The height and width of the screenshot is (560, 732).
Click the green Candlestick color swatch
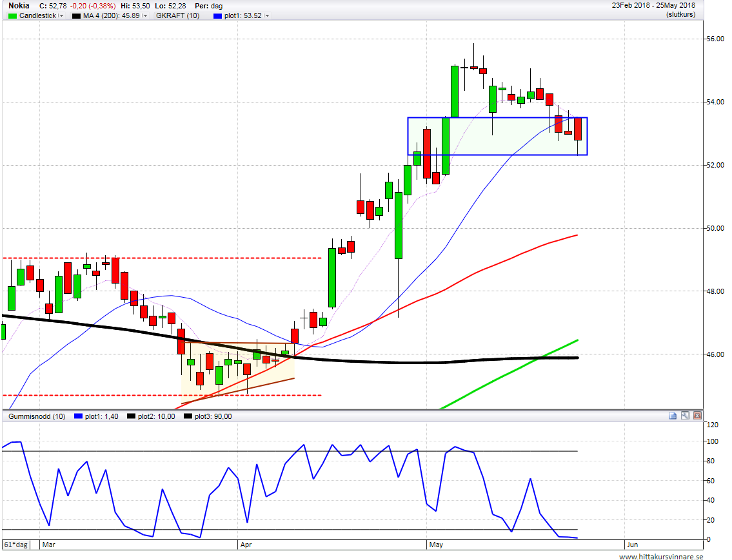tap(12, 16)
